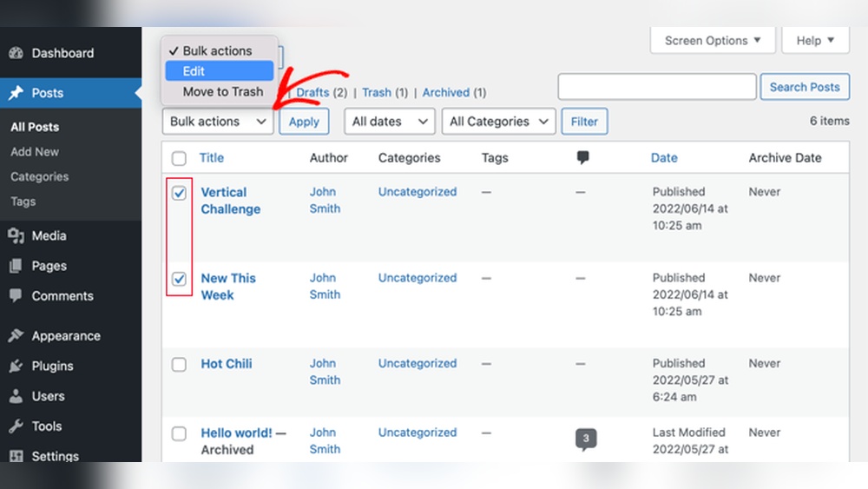Image resolution: width=868 pixels, height=489 pixels.
Task: Click the Dashboard gauge icon
Action: (16, 53)
